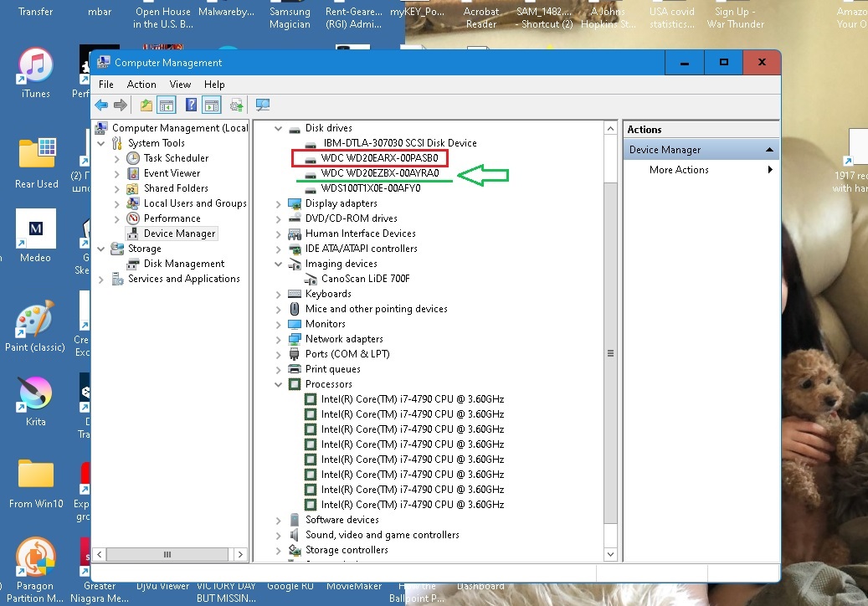This screenshot has width=868, height=606.
Task: Select CanoScan LiDE 700F device
Action: (365, 279)
